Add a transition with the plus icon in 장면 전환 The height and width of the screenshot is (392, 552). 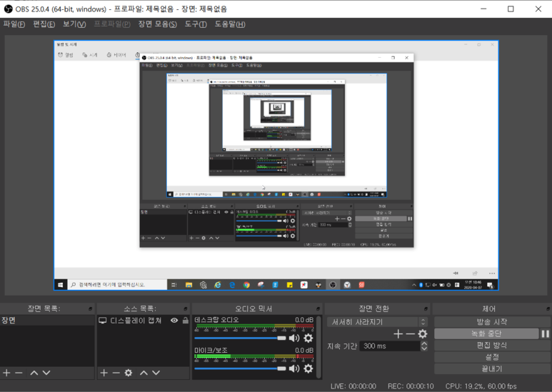pos(398,333)
